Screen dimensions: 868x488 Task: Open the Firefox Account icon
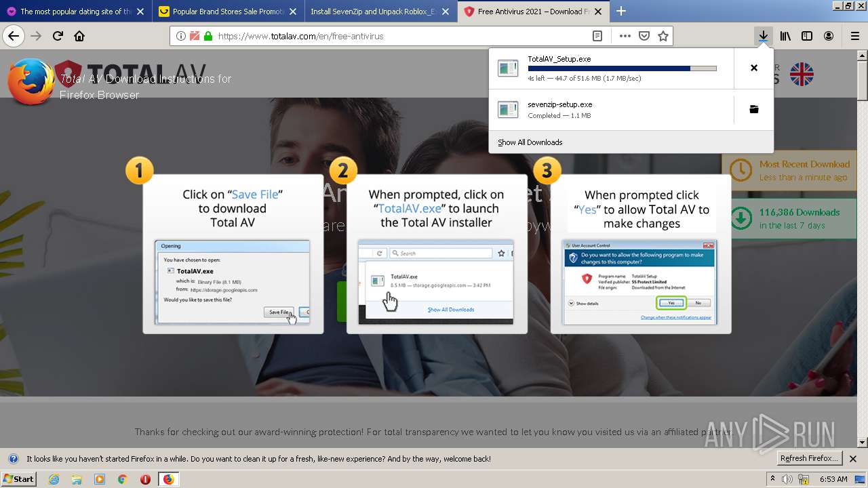[829, 36]
